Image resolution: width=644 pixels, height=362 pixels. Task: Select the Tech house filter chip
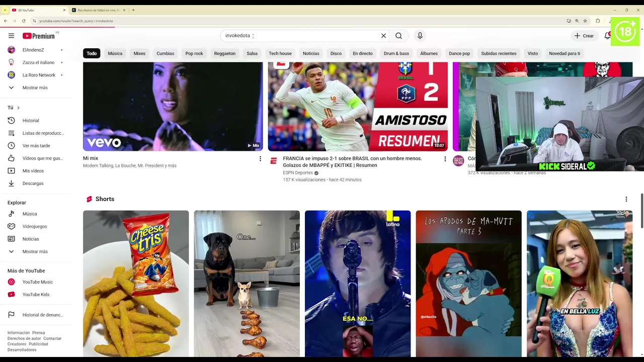(x=280, y=53)
